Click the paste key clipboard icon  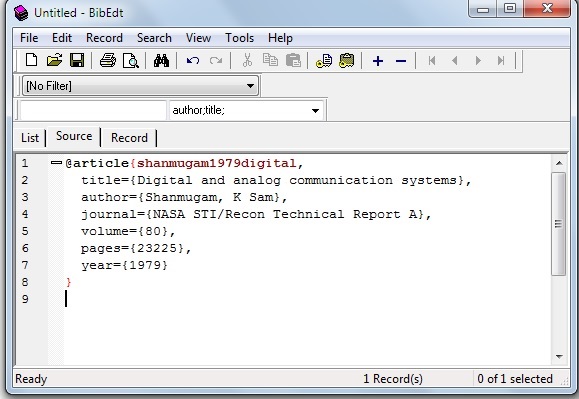346,61
